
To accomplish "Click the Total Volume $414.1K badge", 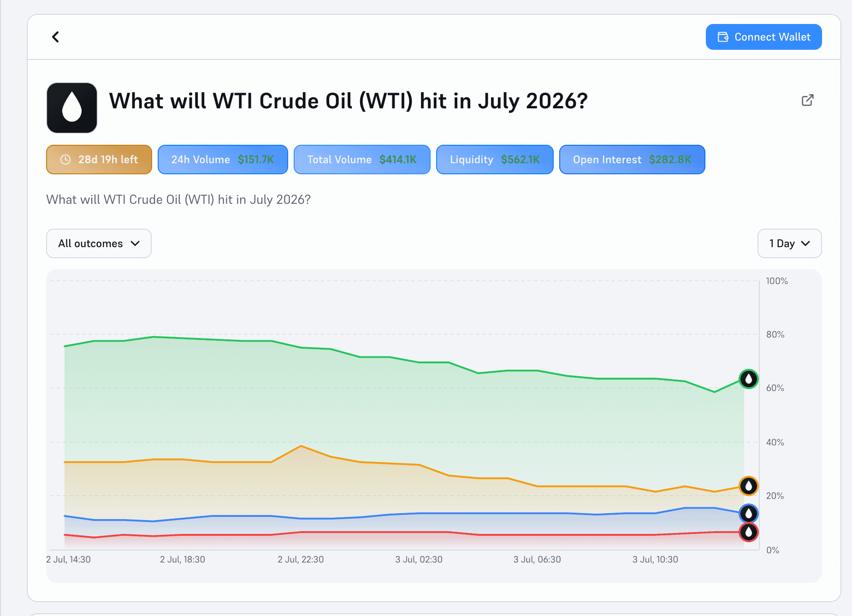I will point(362,160).
